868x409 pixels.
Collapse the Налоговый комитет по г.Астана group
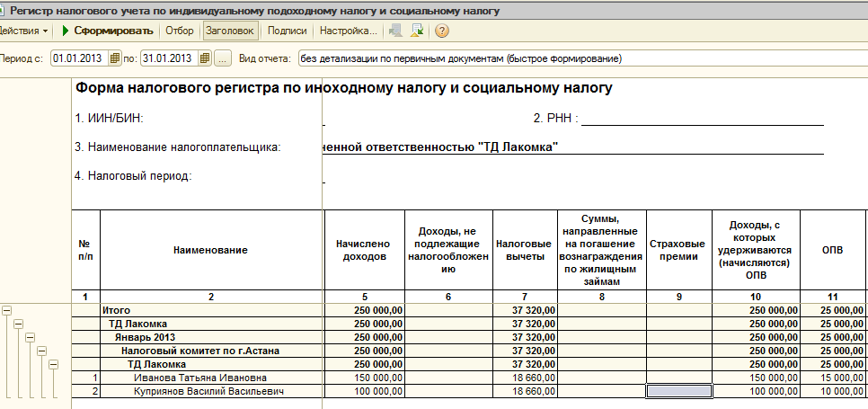click(x=41, y=351)
